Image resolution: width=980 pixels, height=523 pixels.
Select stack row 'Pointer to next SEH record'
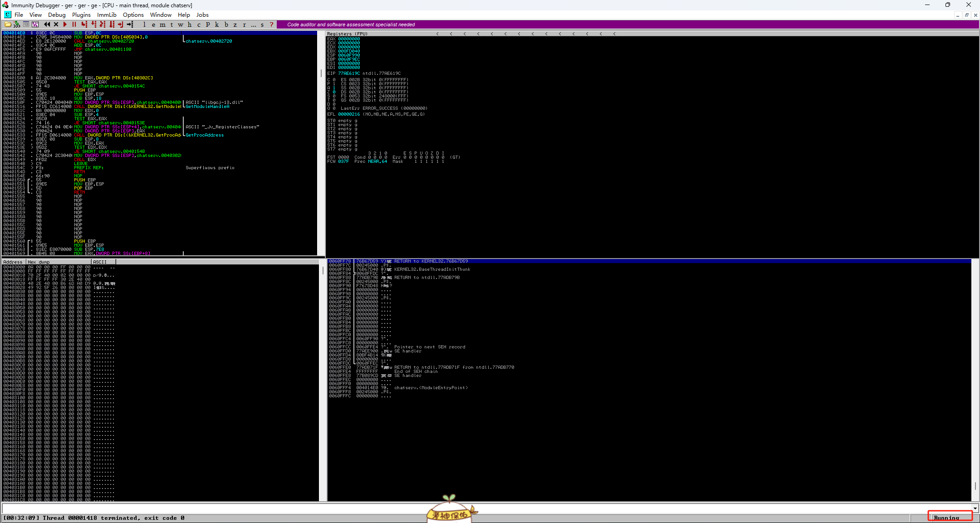430,347
